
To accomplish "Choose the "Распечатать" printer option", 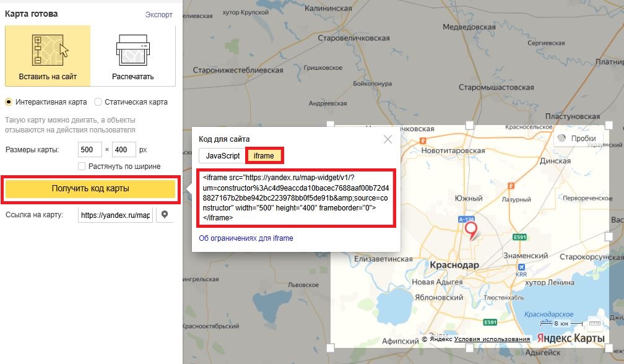I will [x=133, y=56].
